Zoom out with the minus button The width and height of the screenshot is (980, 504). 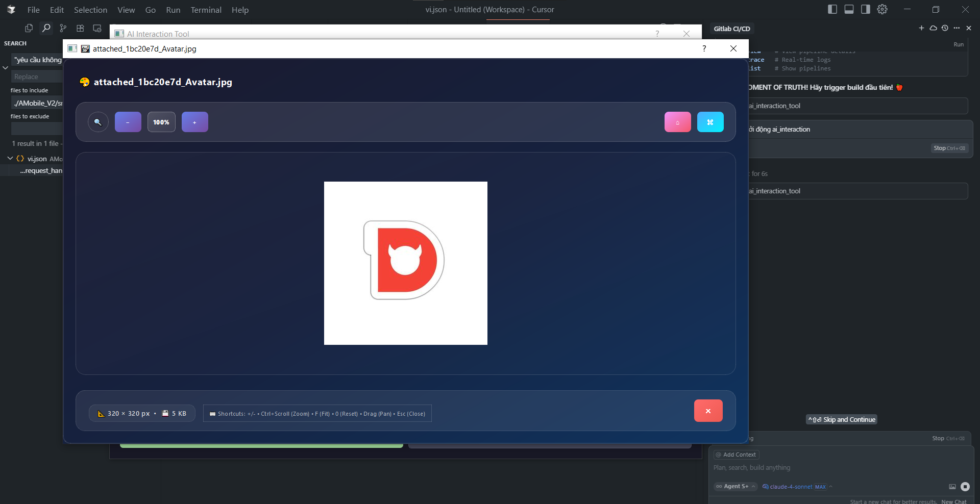tap(128, 122)
